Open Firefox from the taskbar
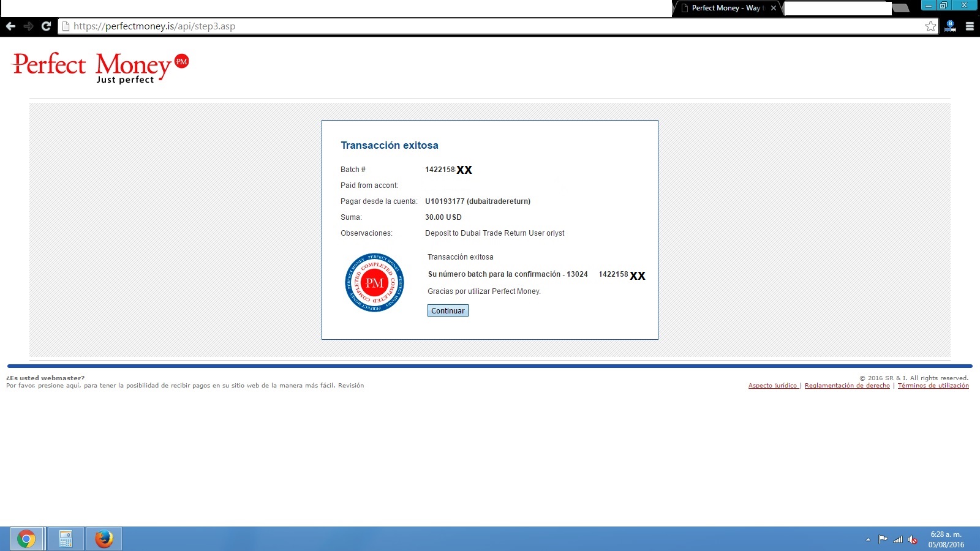The image size is (980, 551). click(x=104, y=539)
